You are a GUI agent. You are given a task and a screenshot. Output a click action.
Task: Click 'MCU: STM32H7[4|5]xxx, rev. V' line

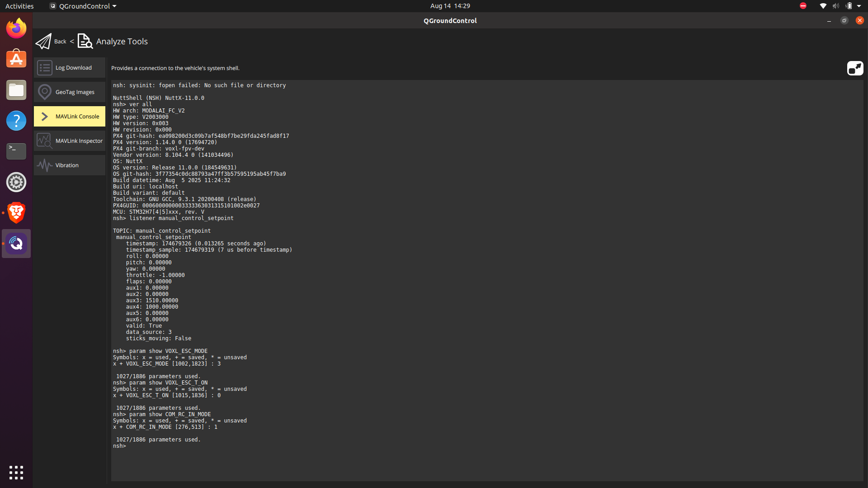pyautogui.click(x=158, y=212)
